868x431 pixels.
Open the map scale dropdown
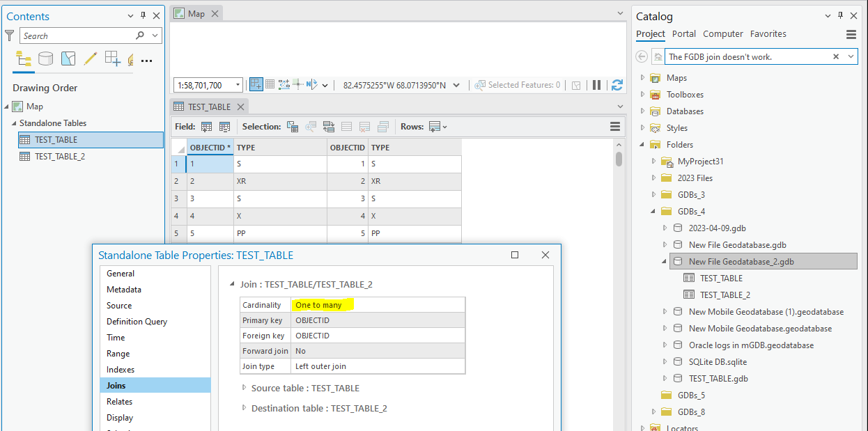(238, 85)
